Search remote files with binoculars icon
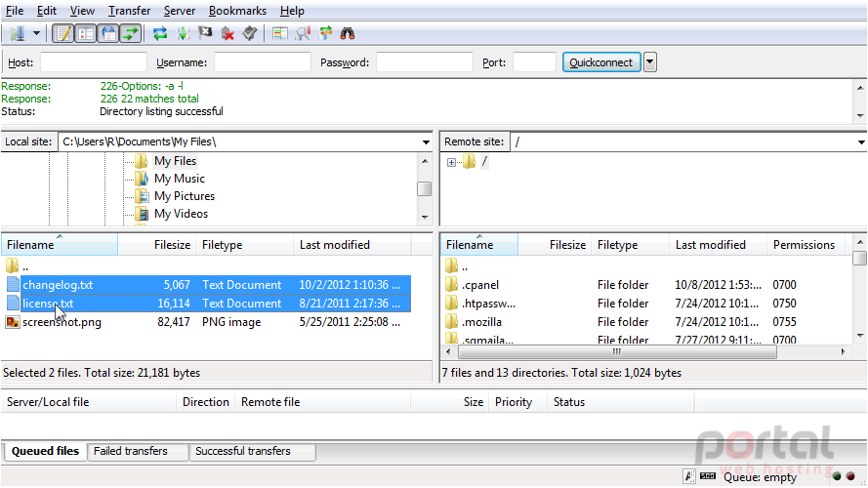The height and width of the screenshot is (488, 868). pyautogui.click(x=348, y=34)
